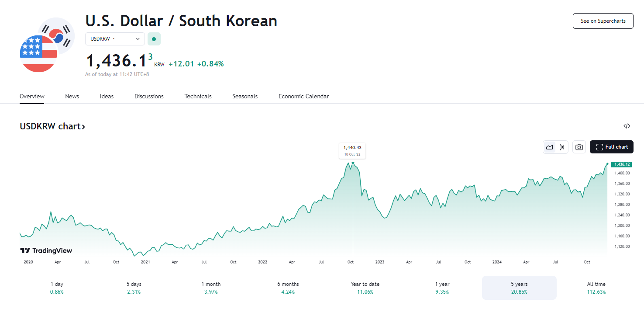Open the USDKRW symbol dropdown

(115, 39)
